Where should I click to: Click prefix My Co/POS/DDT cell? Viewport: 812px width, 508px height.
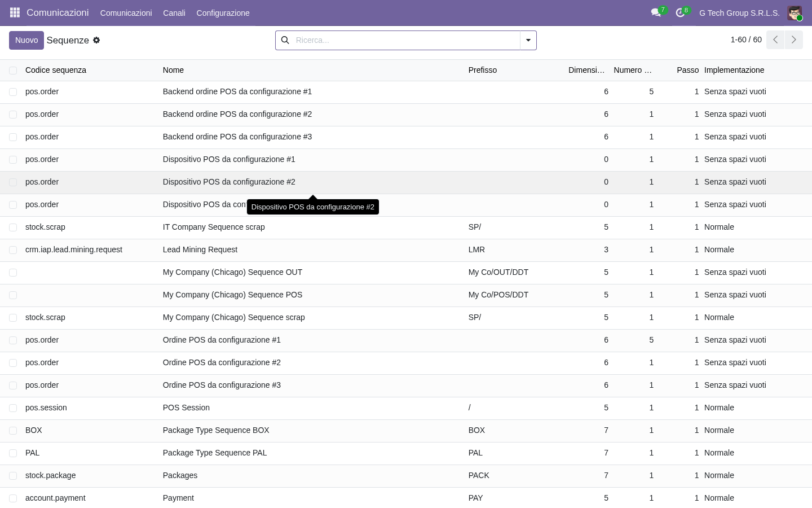(x=498, y=295)
